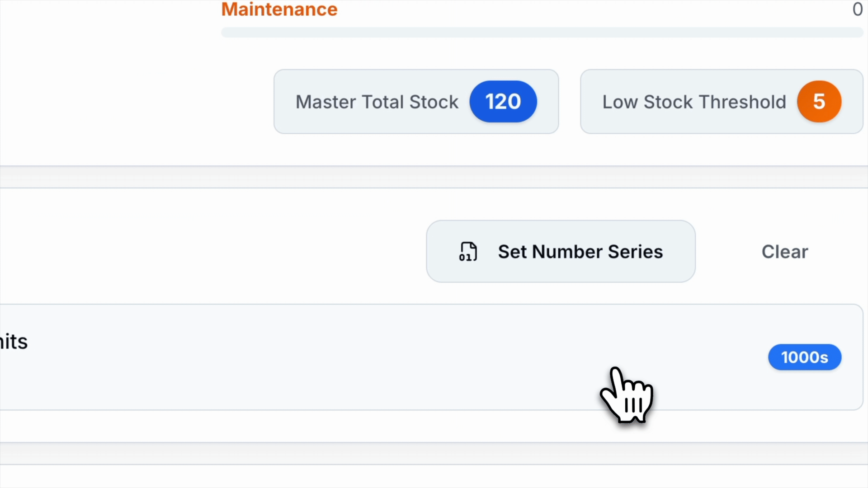Click the Master Total Stock card's left padding
868x488 pixels.
click(284, 102)
